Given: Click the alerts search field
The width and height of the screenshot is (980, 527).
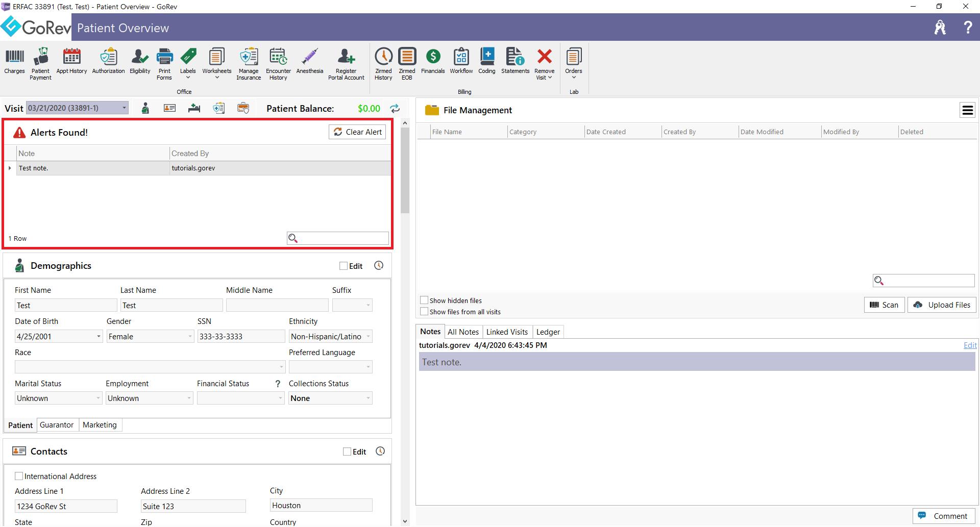Looking at the screenshot, I should pyautogui.click(x=338, y=238).
